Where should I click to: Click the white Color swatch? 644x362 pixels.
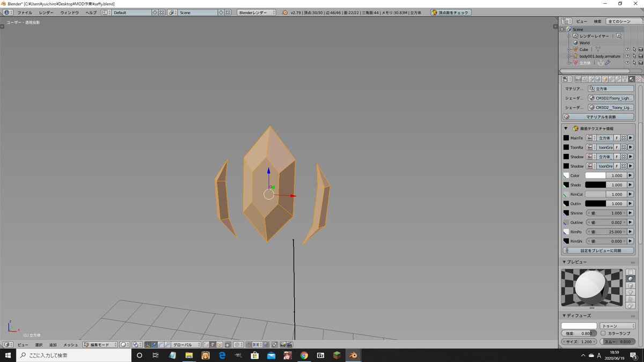click(x=595, y=175)
